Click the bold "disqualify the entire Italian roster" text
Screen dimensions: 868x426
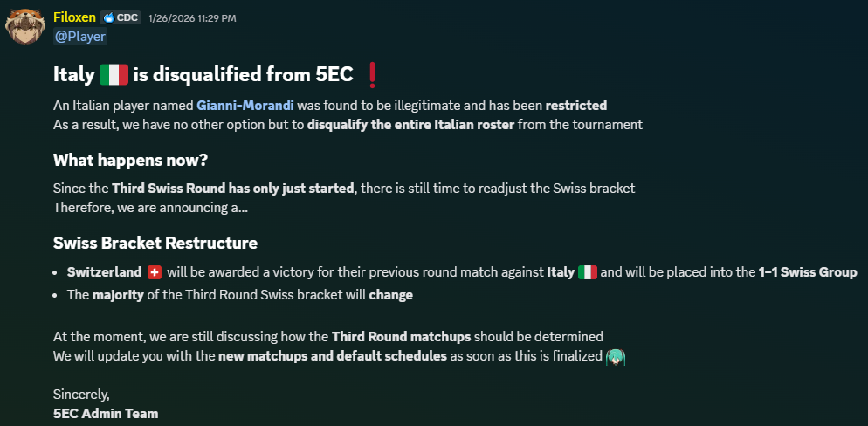(411, 124)
